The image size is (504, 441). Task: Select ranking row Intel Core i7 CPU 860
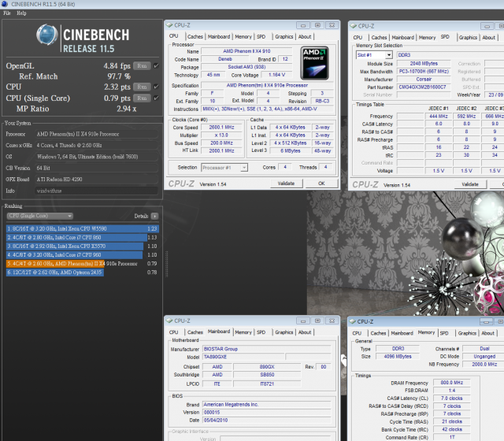coord(82,237)
